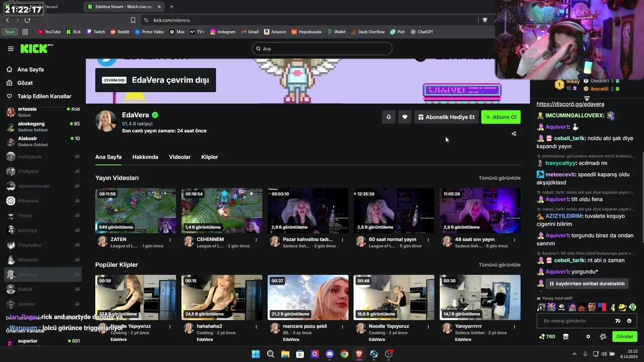Open File Explorer from the taskbar
The width and height of the screenshot is (644, 362).
pyautogui.click(x=285, y=354)
